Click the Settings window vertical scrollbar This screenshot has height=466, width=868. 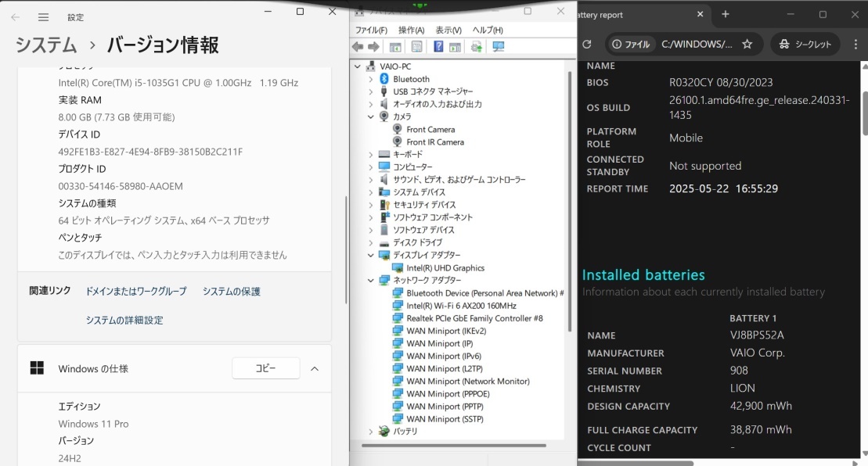(x=346, y=250)
